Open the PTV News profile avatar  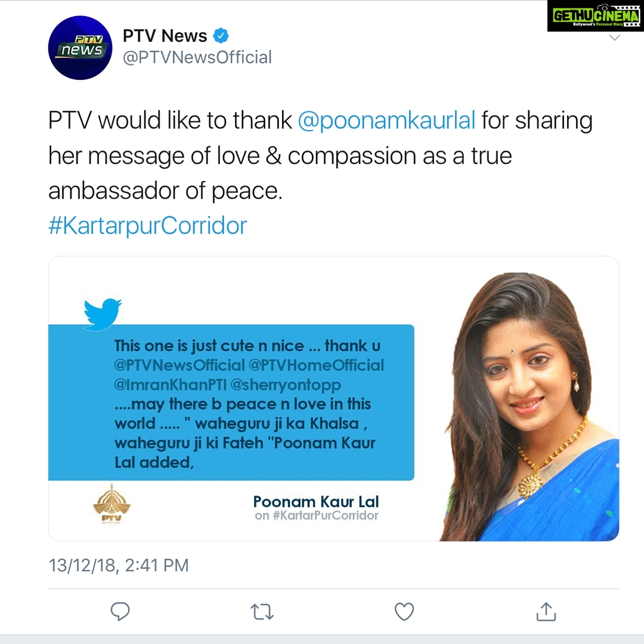(80, 48)
